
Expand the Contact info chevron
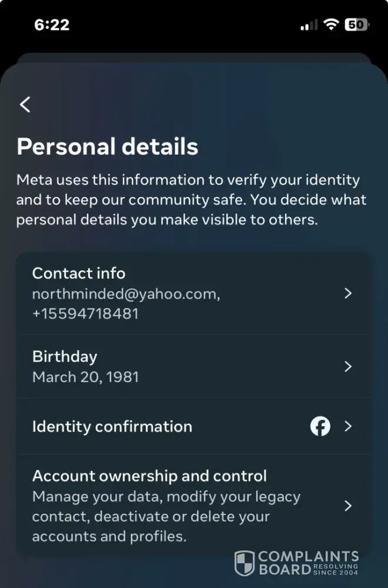(x=348, y=293)
